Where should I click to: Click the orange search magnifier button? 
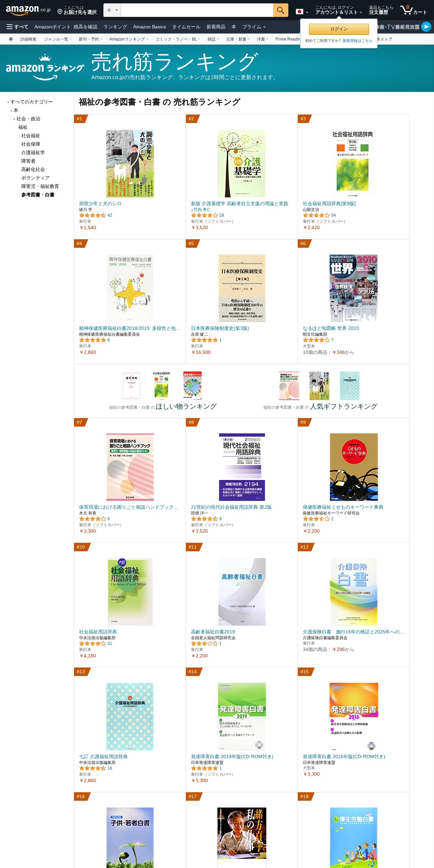281,10
